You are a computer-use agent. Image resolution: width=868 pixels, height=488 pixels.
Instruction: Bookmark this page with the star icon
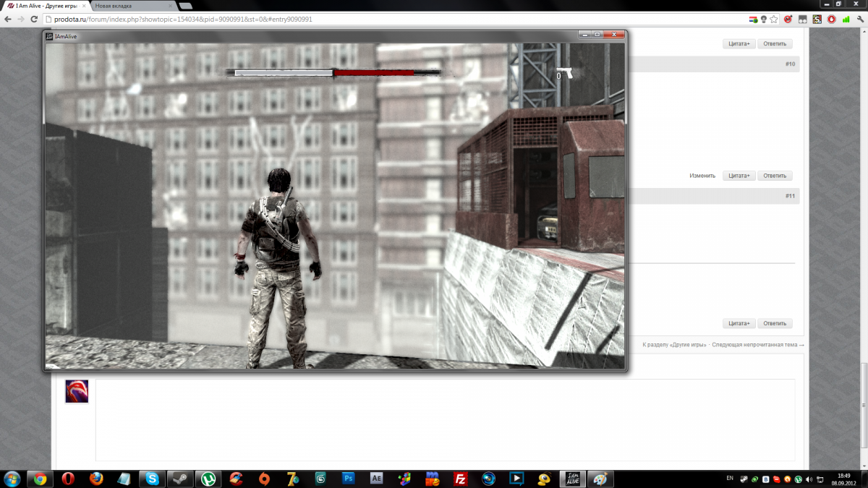pos(774,20)
